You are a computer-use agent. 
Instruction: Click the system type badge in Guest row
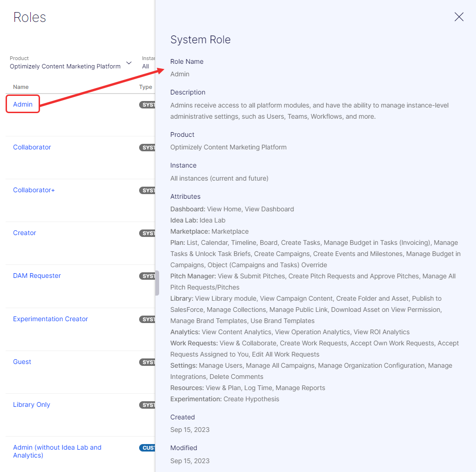(147, 362)
